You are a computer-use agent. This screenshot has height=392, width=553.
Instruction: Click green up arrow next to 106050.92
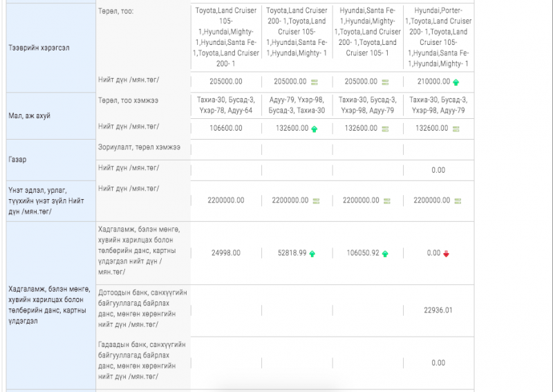tap(385, 254)
